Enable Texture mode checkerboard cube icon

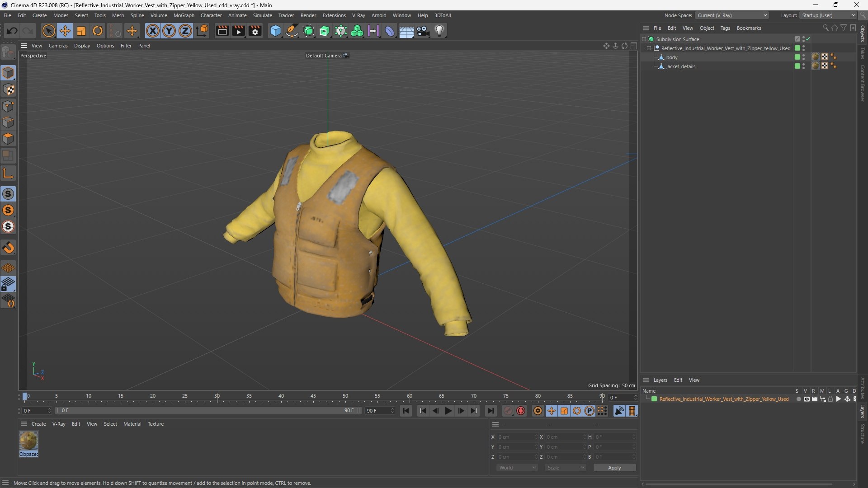click(8, 89)
